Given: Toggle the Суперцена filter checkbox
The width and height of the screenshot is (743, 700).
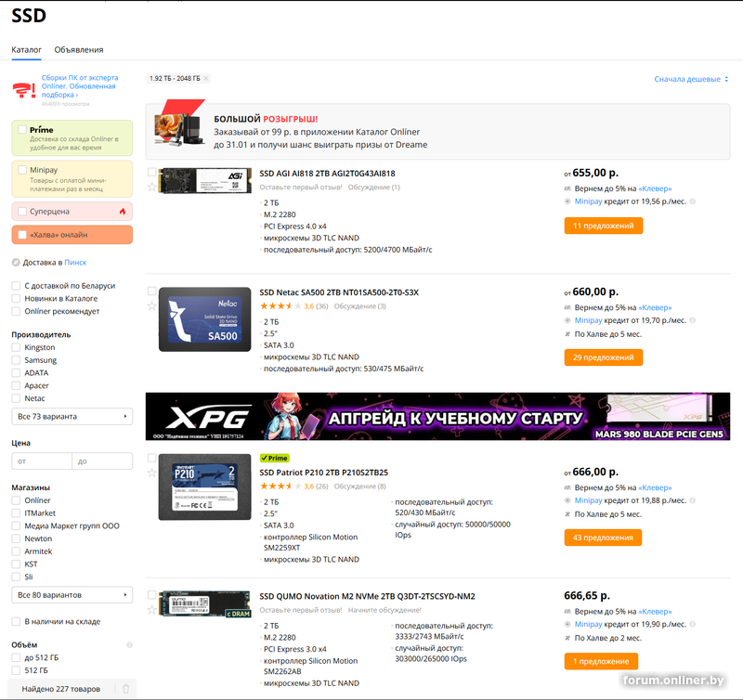Looking at the screenshot, I should click(22, 212).
